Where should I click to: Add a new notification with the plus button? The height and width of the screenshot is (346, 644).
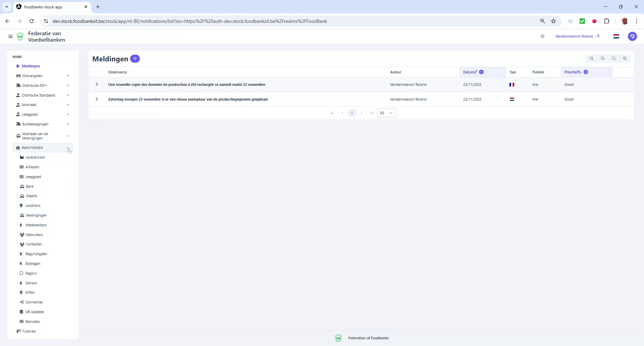tap(135, 58)
